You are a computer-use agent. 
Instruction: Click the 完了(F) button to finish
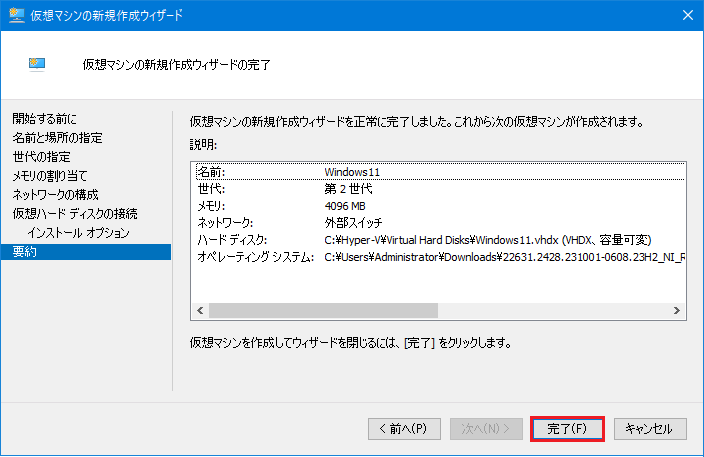pos(567,429)
